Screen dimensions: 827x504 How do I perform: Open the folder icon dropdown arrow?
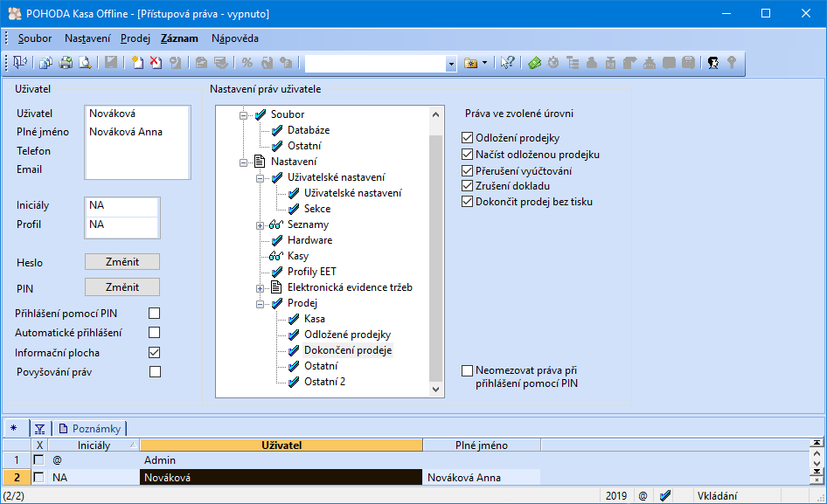(x=484, y=63)
